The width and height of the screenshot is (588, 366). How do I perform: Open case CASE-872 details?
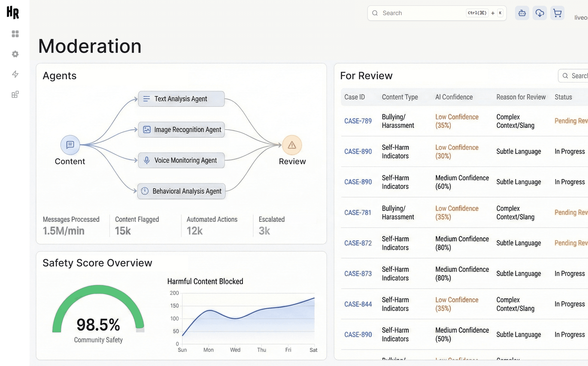[358, 243]
